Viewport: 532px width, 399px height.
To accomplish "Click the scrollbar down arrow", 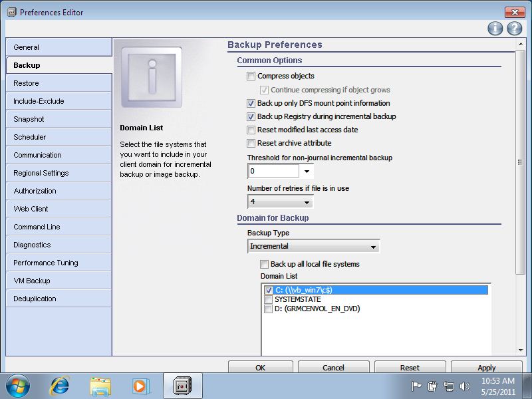I will (521, 350).
